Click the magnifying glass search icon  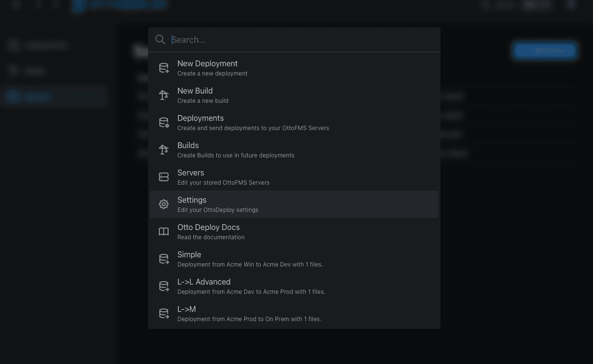tap(160, 40)
